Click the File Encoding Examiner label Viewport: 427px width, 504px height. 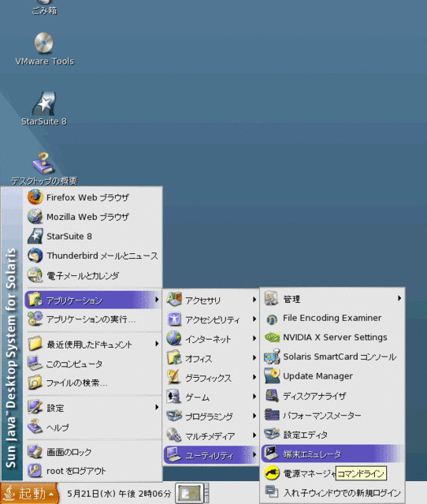coord(332,318)
